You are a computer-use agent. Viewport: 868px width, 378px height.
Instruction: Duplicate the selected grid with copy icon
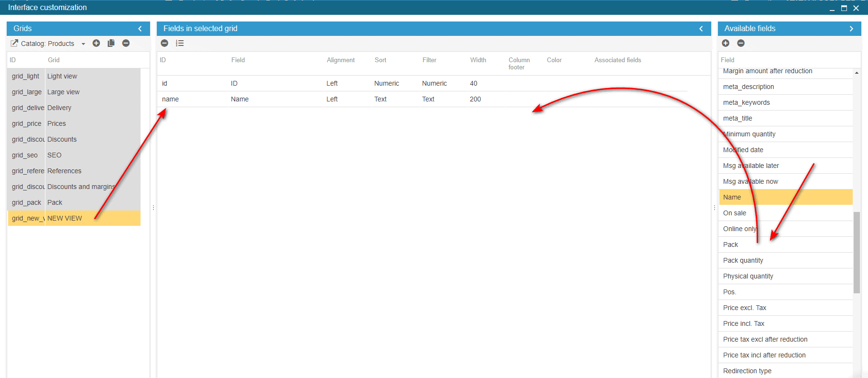(111, 43)
